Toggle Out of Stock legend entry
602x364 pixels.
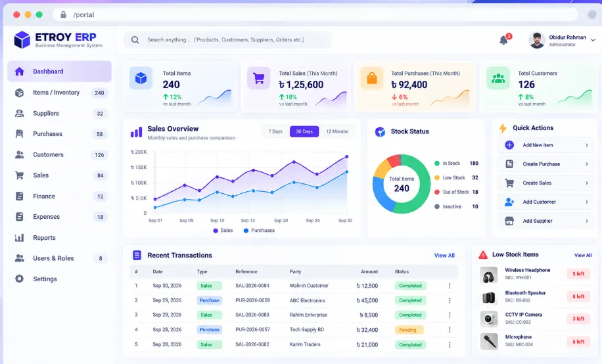pyautogui.click(x=456, y=192)
